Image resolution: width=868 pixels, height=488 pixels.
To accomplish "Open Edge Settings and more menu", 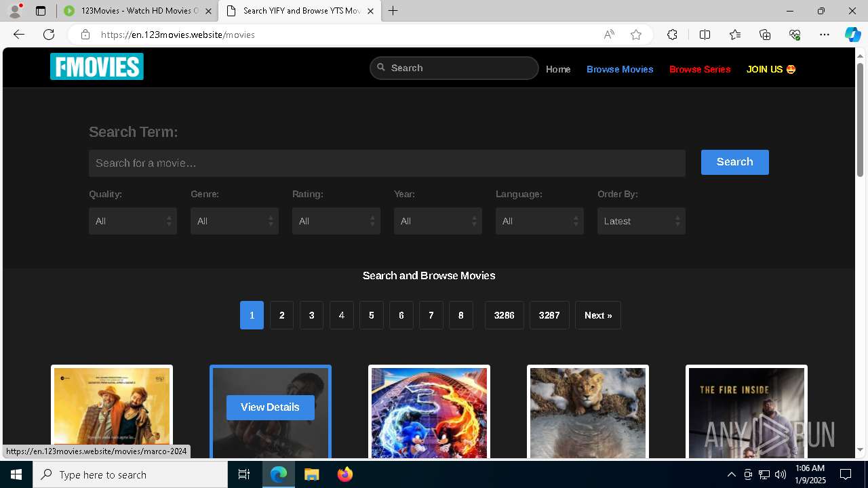I will click(x=825, y=35).
